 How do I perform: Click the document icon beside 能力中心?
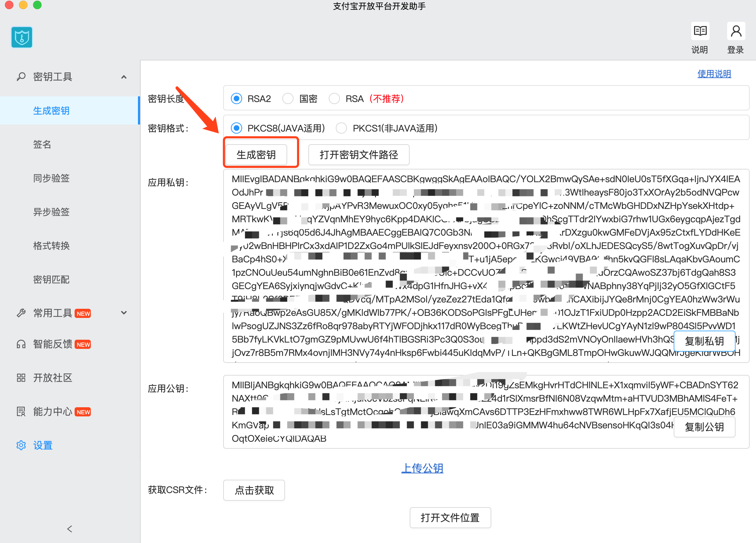point(21,411)
